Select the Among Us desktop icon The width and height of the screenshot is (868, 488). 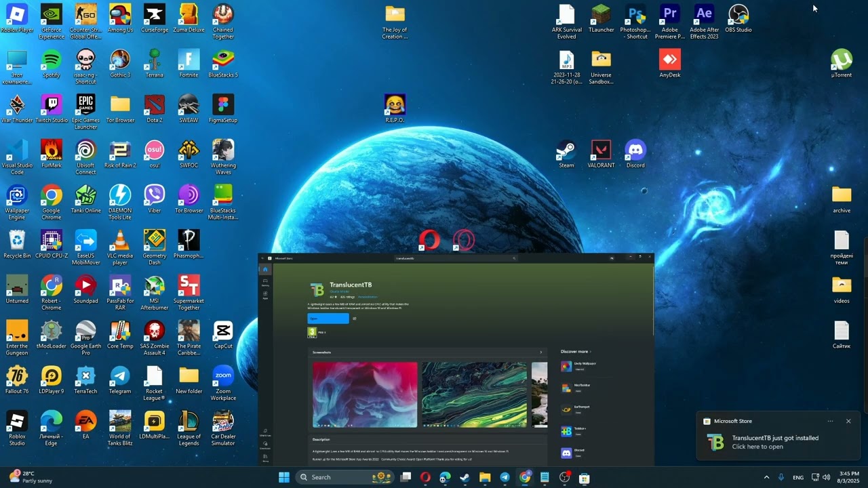click(x=120, y=19)
